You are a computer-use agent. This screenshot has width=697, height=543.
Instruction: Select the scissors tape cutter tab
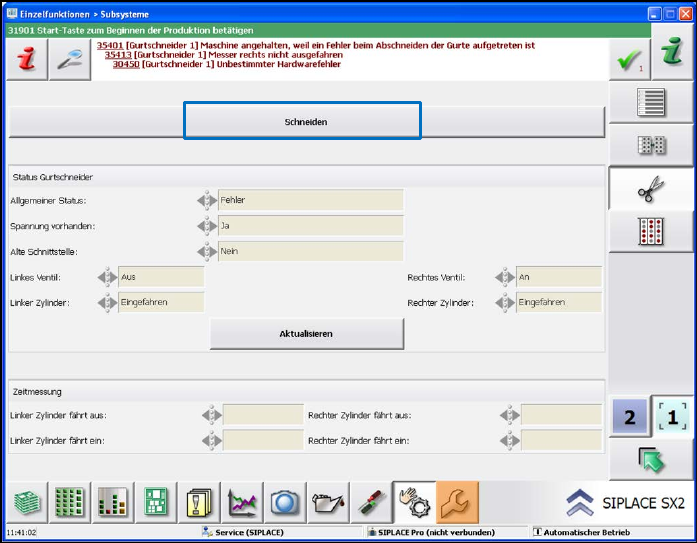click(x=652, y=188)
